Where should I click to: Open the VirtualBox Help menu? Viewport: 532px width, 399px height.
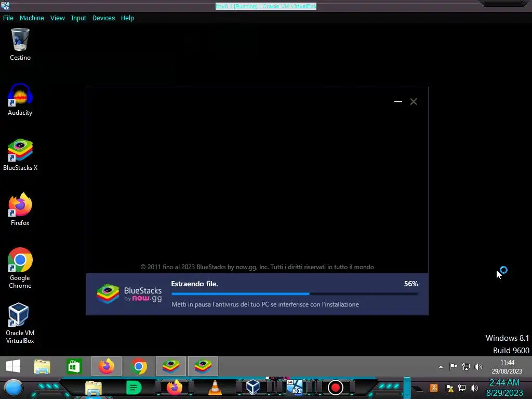tap(127, 18)
